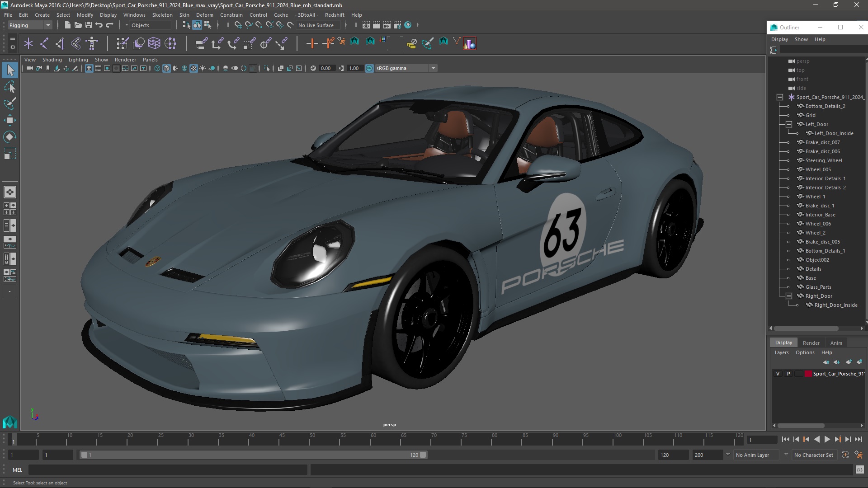Click the Undo arrow icon
The width and height of the screenshot is (868, 488).
coord(99,25)
